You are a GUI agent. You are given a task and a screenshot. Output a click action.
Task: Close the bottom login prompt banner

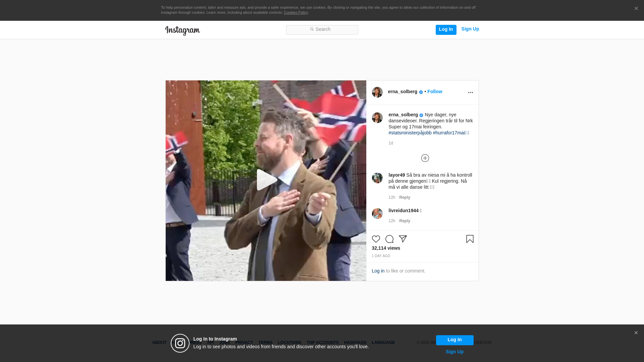636,333
